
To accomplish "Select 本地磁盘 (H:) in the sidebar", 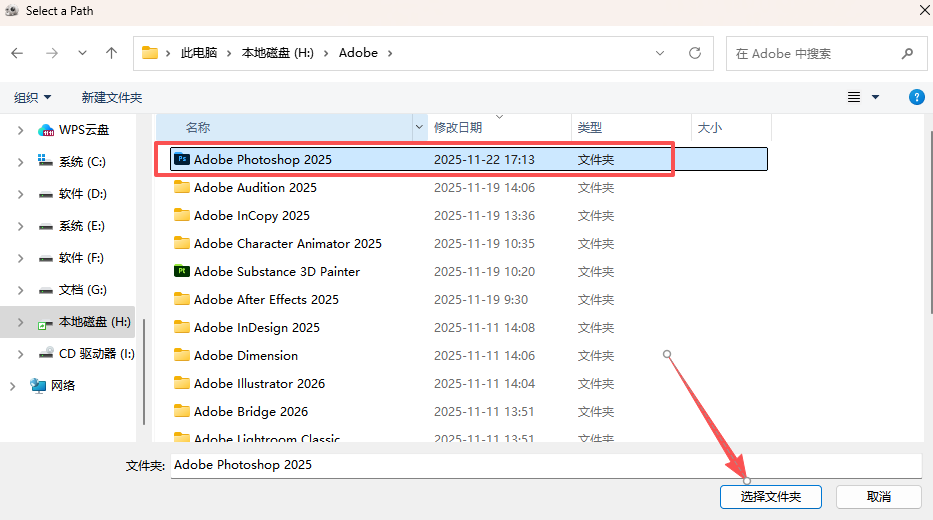I will click(x=84, y=322).
